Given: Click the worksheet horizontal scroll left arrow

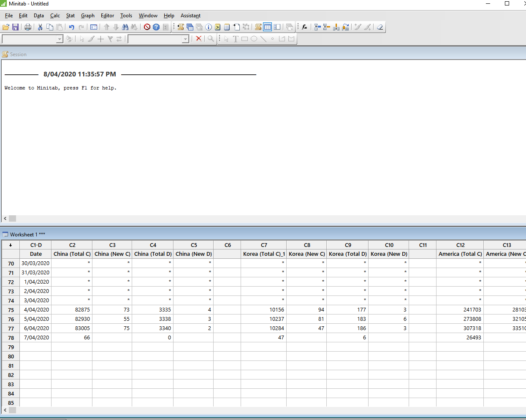Looking at the screenshot, I should pos(5,410).
